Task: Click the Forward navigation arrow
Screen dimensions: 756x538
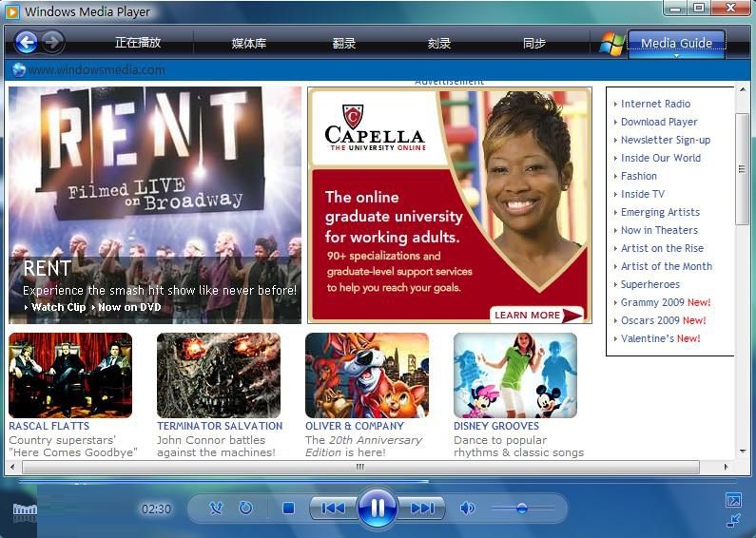Action: coord(52,42)
